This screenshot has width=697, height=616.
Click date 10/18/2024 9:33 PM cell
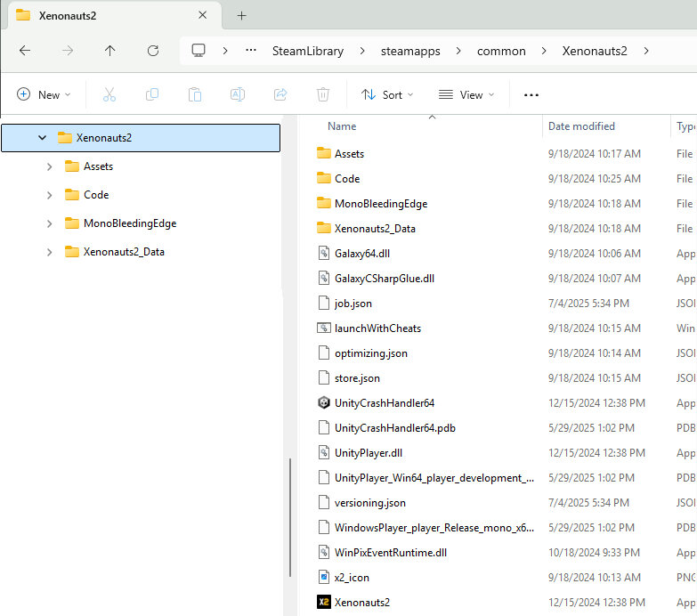click(x=594, y=553)
